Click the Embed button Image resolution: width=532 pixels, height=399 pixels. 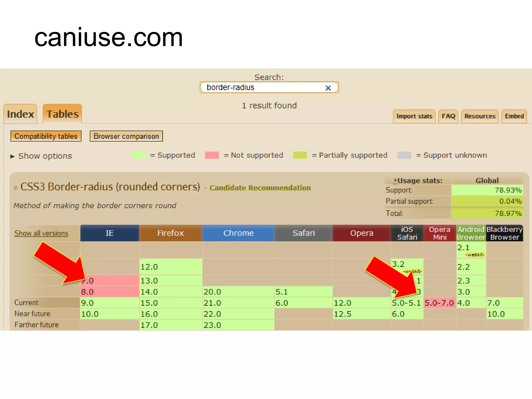pos(514,116)
